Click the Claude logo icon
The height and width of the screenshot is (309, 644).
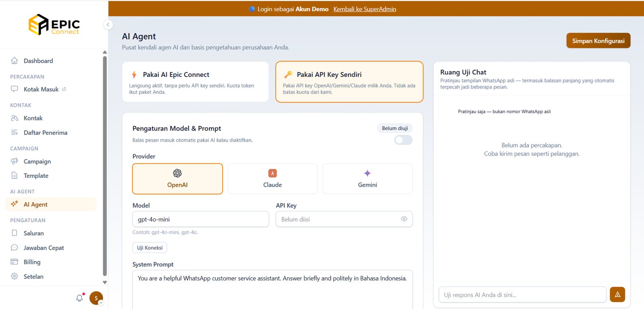(272, 173)
